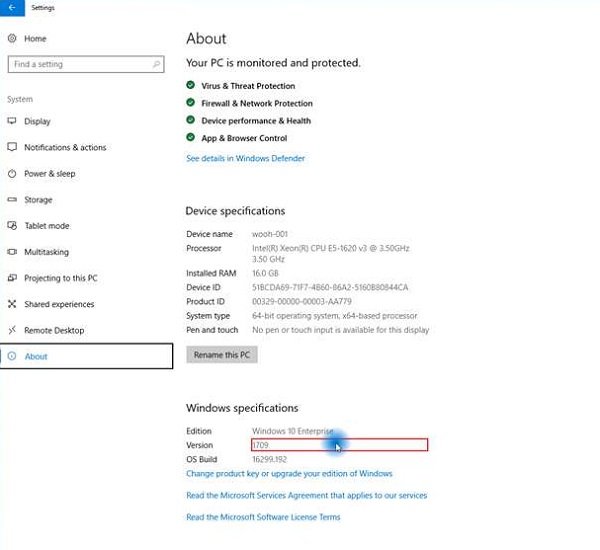This screenshot has width=600, height=550.
Task: Click the Settings window title
Action: [x=43, y=8]
